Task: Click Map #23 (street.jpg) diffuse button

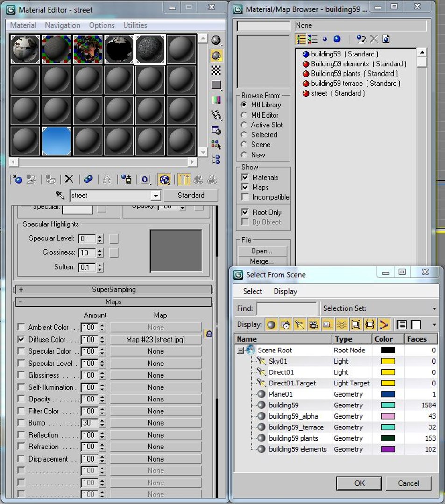Action: click(155, 339)
